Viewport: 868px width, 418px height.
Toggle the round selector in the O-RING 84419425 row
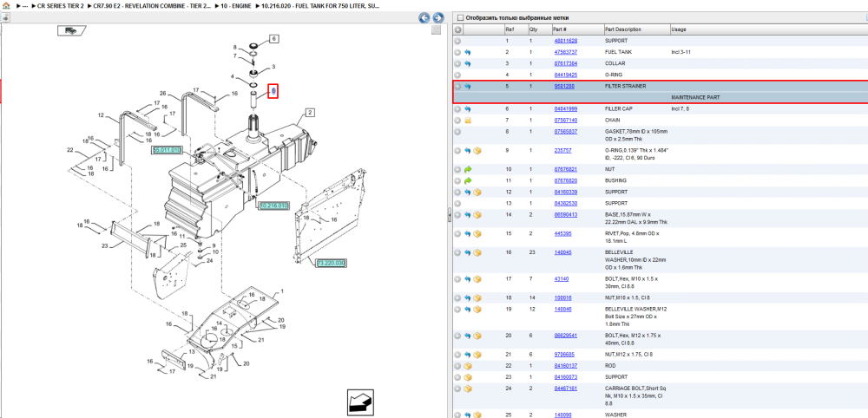coord(457,75)
